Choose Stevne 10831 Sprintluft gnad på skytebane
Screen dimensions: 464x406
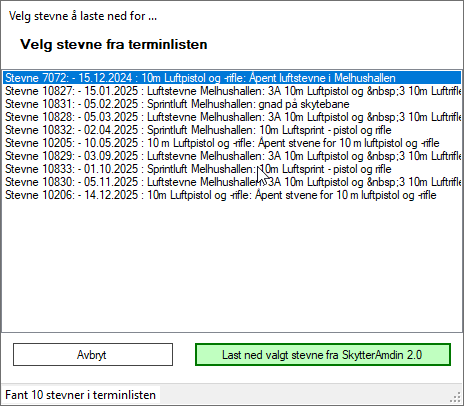tap(232, 104)
